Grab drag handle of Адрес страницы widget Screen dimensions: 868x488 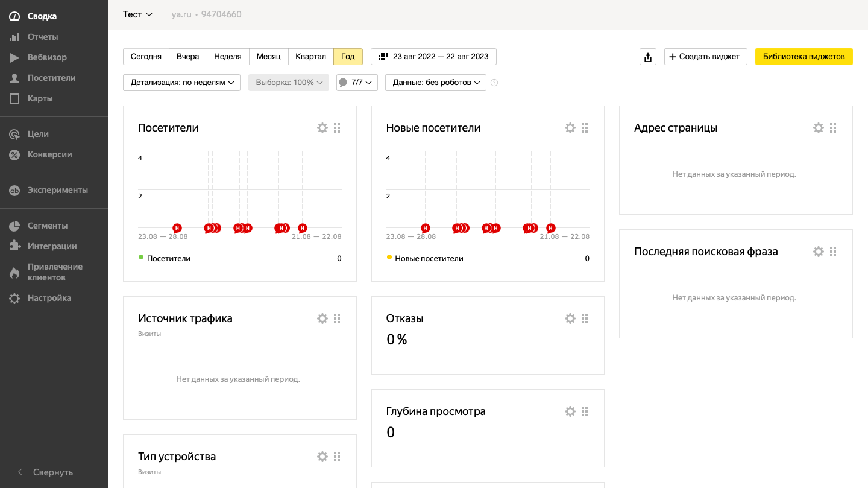(x=833, y=128)
